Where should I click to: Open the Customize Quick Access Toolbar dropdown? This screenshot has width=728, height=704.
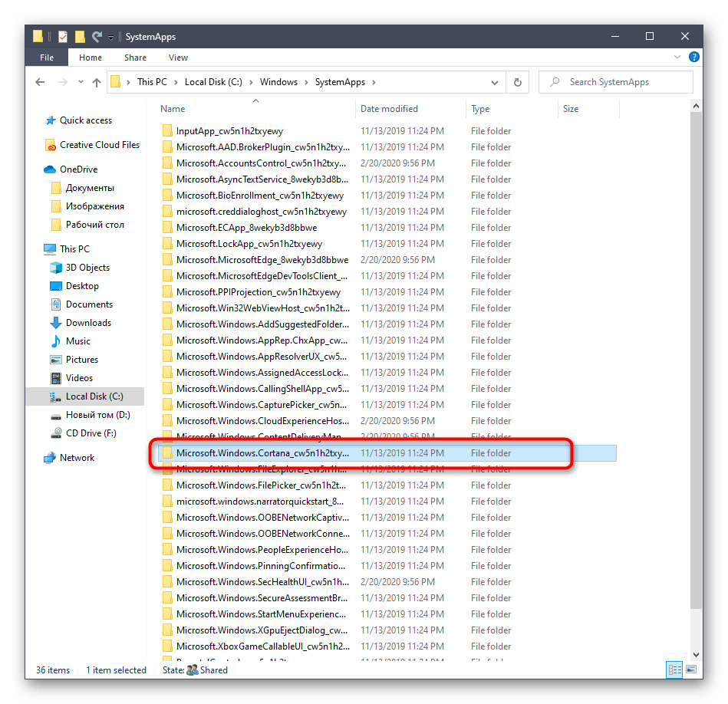[x=111, y=37]
